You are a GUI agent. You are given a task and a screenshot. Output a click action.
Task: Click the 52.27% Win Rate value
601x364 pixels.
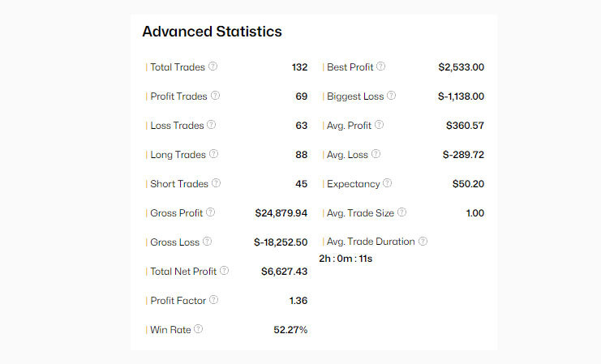pos(290,330)
